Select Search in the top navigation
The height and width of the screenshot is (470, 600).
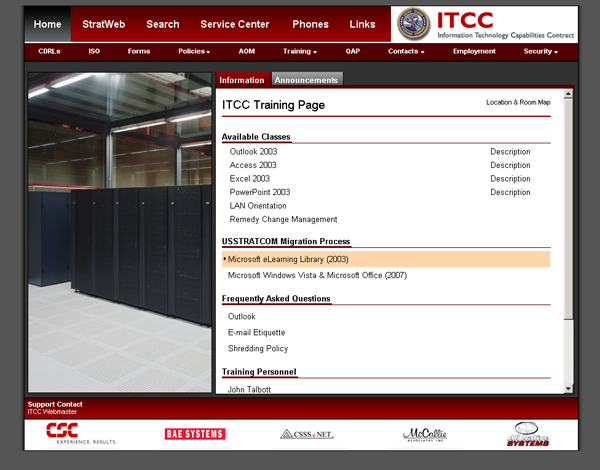163,24
